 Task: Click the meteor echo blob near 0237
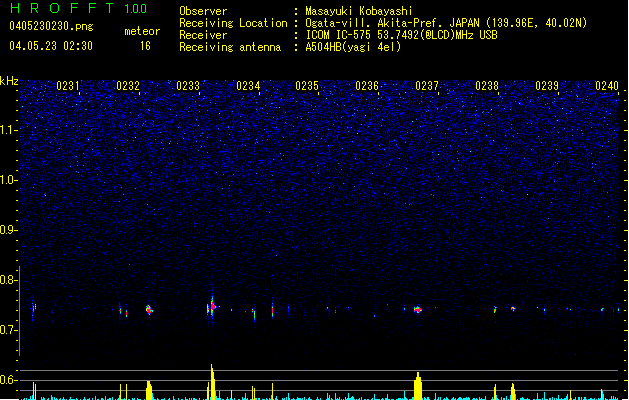tap(418, 310)
